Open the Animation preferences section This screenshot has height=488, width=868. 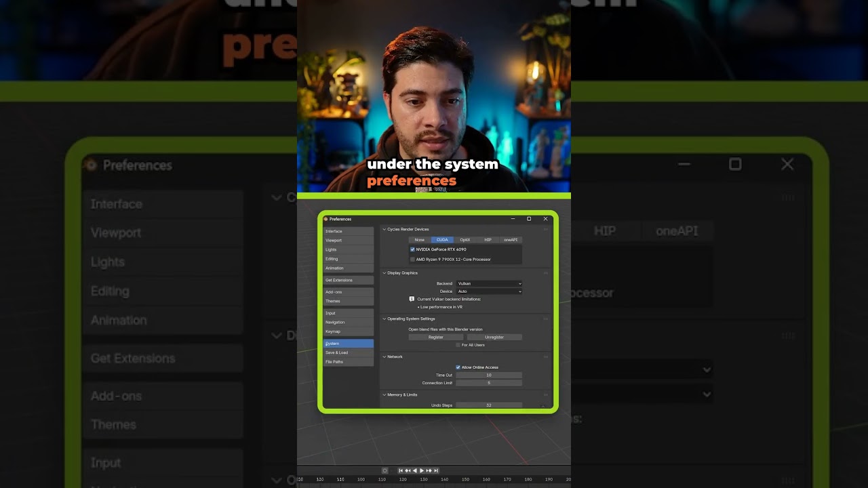[x=349, y=268]
